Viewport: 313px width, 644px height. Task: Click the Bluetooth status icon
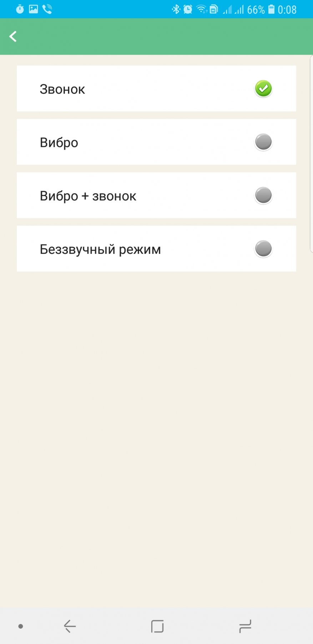[176, 9]
